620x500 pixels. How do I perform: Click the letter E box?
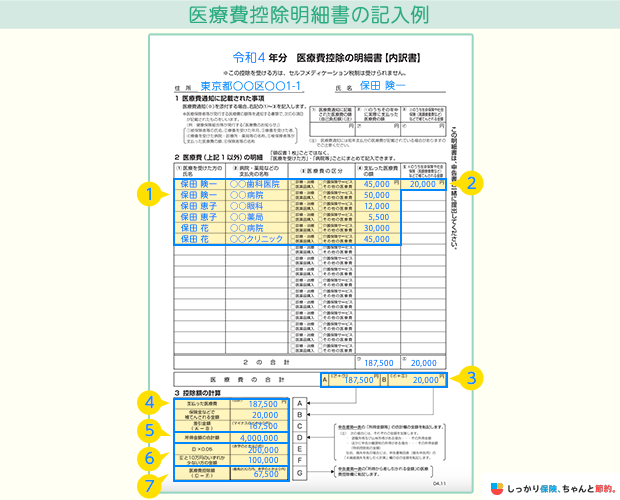[300, 449]
